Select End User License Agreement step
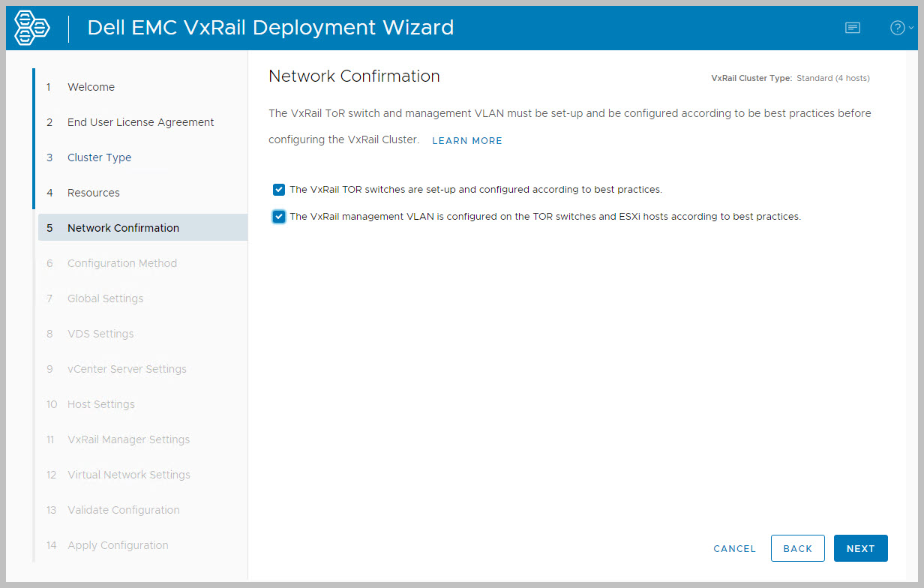The width and height of the screenshot is (924, 588). point(140,122)
